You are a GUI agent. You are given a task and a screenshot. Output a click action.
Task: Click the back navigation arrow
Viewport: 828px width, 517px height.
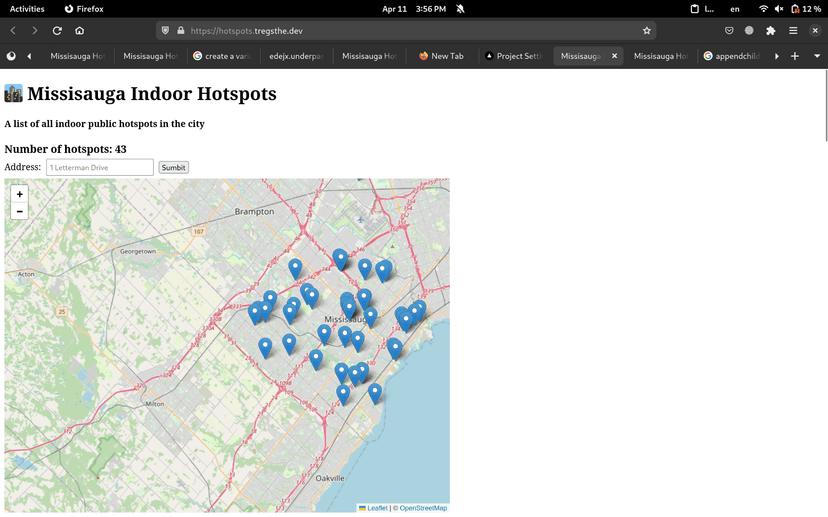click(x=13, y=31)
